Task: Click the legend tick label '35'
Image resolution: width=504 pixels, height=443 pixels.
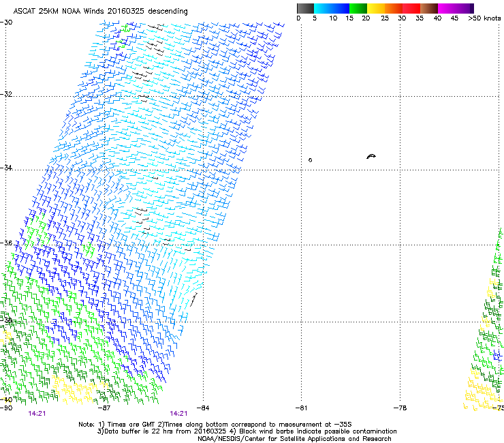Action: coord(420,18)
